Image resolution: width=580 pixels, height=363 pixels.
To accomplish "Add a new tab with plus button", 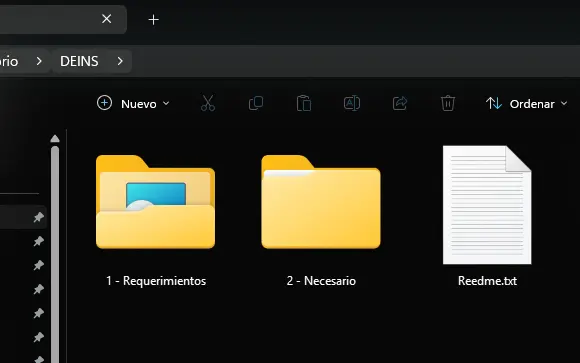I will tap(154, 20).
